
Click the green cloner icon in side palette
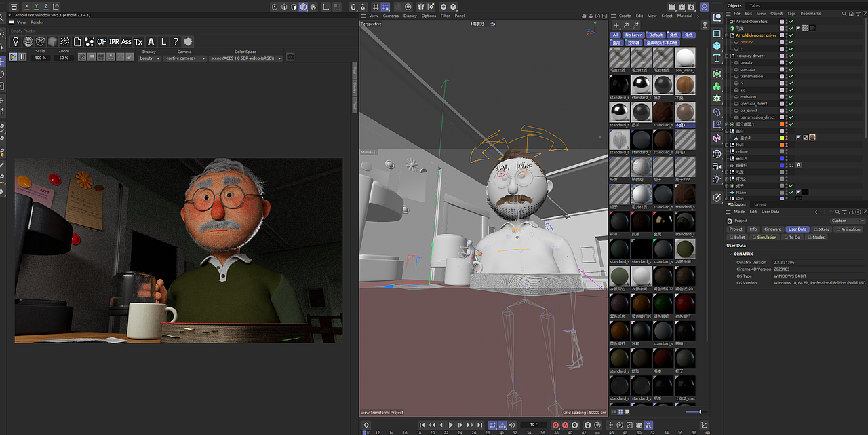click(x=717, y=86)
